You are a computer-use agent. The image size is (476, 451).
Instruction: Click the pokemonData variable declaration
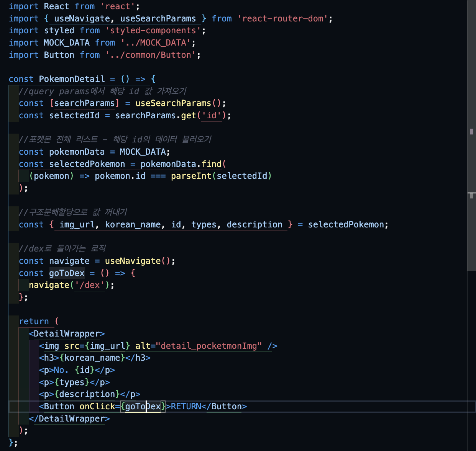point(77,152)
